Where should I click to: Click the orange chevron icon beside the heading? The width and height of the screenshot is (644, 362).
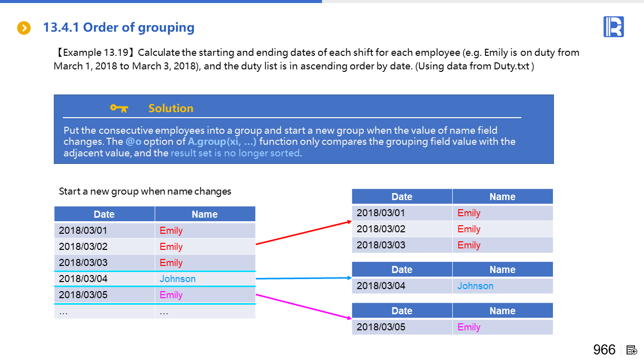tap(24, 28)
